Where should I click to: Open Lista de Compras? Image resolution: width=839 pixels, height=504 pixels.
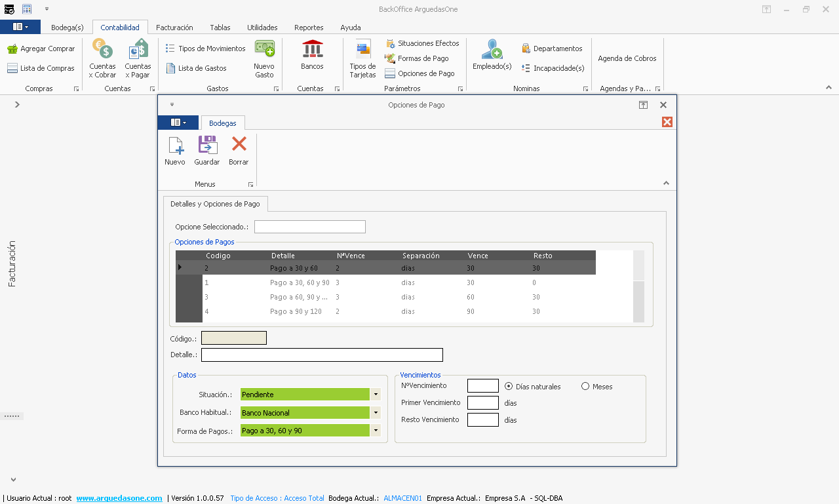[x=41, y=68]
